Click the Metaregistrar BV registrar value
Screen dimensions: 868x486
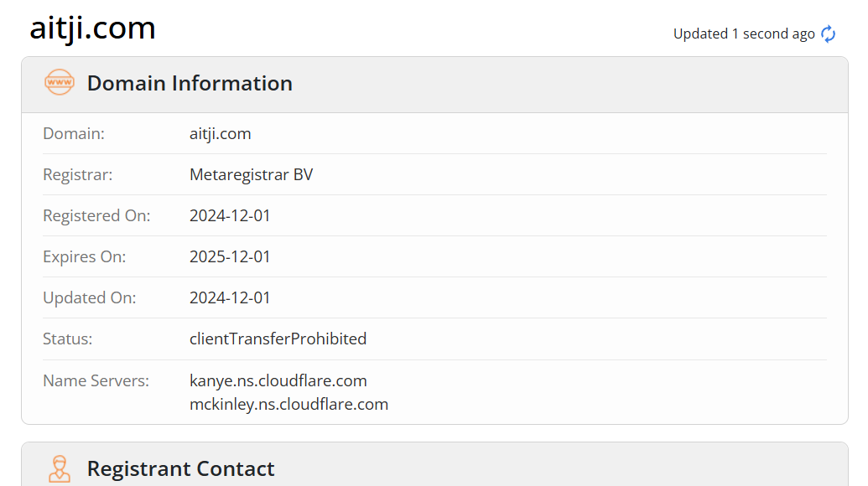click(252, 175)
